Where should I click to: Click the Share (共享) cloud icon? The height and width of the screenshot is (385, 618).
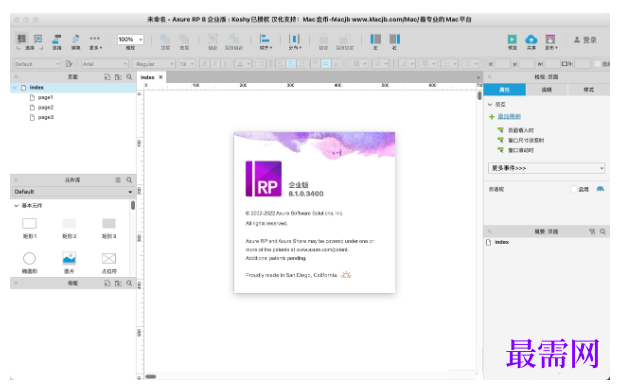531,39
